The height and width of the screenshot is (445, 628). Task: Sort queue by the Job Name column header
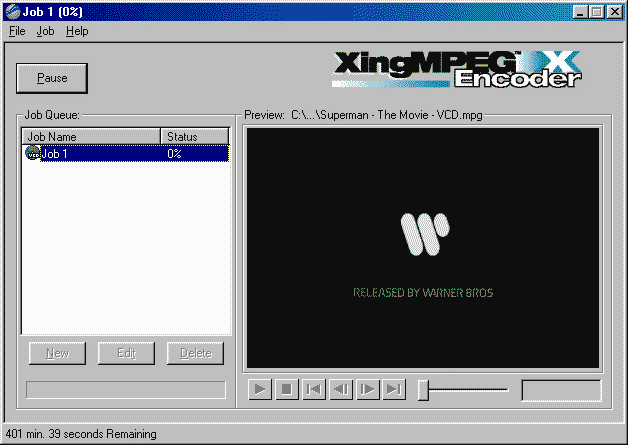91,136
